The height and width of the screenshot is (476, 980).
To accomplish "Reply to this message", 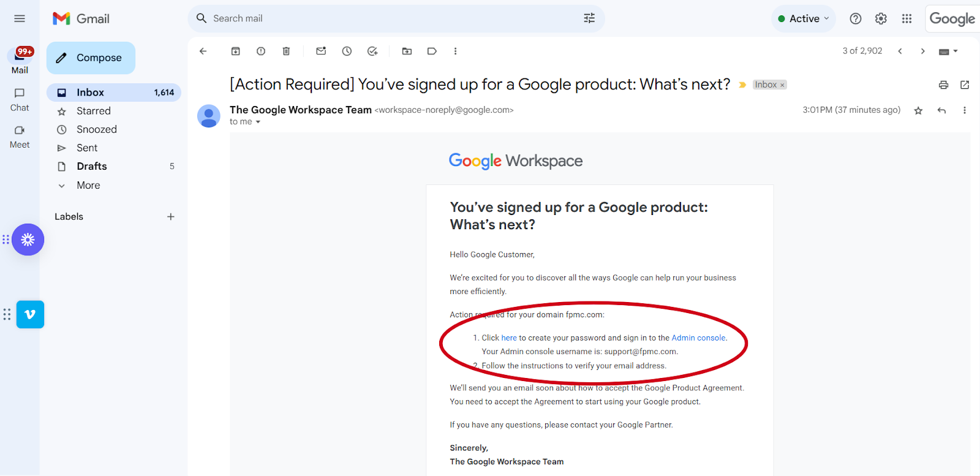I will tap(941, 111).
